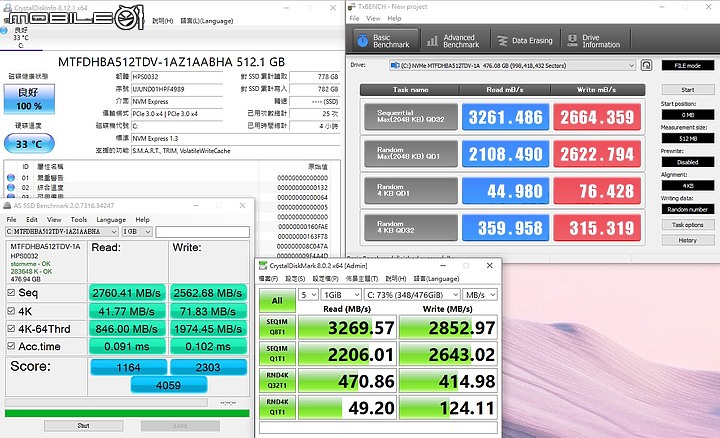720x438 pixels.
Task: Click AS SSD Abort button
Action: point(180,426)
